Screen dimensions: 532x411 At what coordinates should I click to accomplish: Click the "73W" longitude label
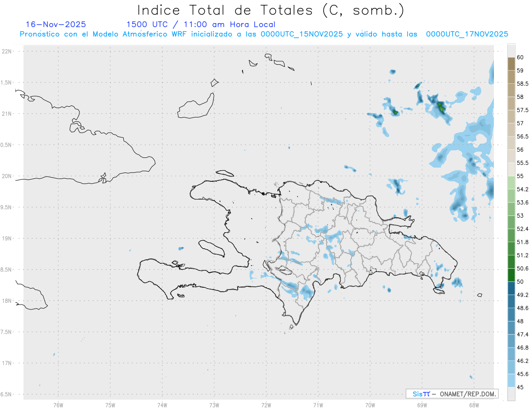click(x=214, y=405)
